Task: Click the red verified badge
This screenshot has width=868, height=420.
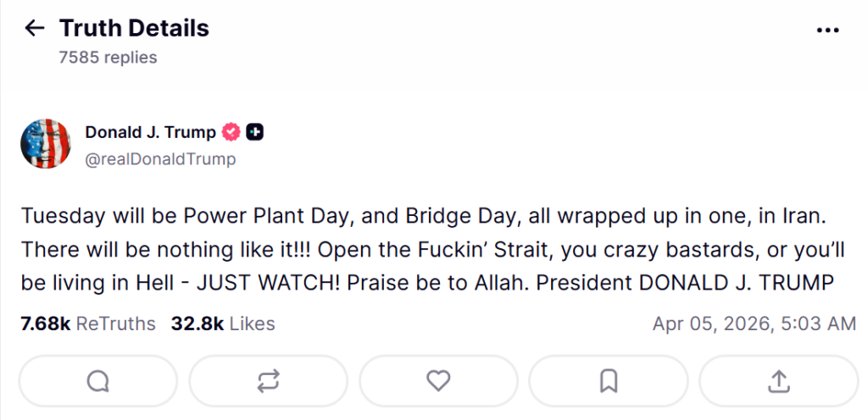Action: click(x=231, y=132)
